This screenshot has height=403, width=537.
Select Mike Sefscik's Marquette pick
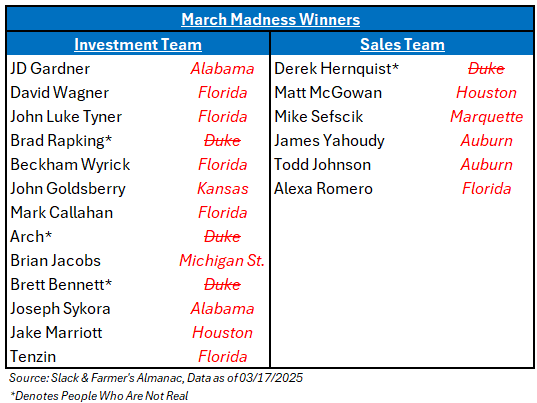pos(487,117)
